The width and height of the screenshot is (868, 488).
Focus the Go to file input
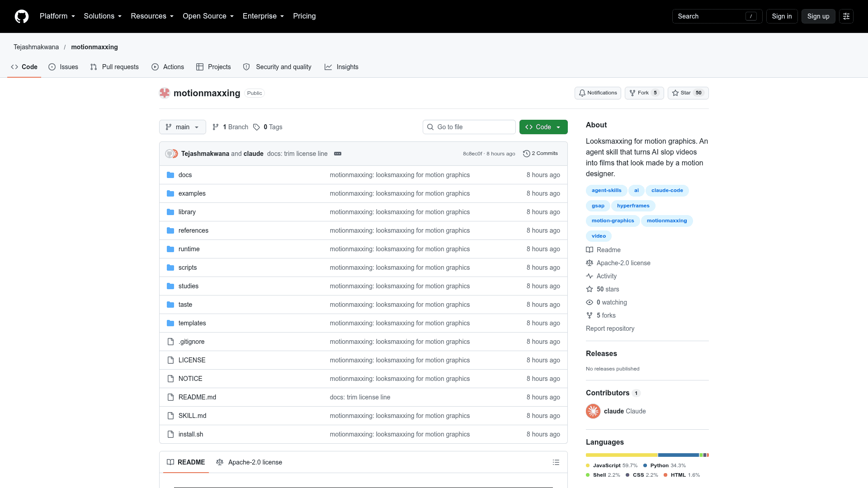469,127
